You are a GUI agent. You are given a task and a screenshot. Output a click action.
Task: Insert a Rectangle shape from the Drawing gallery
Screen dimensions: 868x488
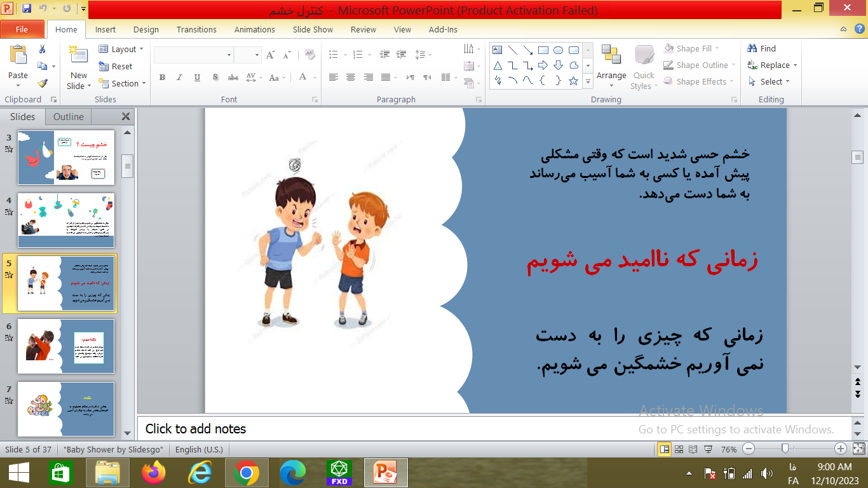pyautogui.click(x=543, y=49)
